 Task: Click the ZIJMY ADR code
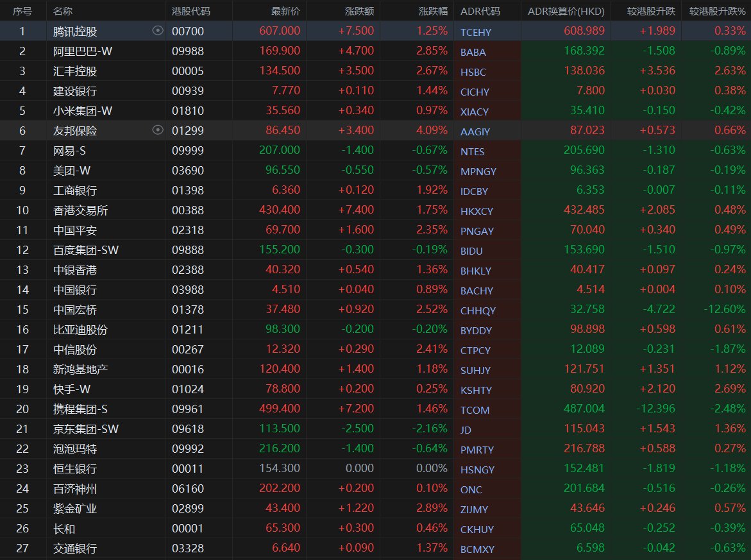click(474, 509)
